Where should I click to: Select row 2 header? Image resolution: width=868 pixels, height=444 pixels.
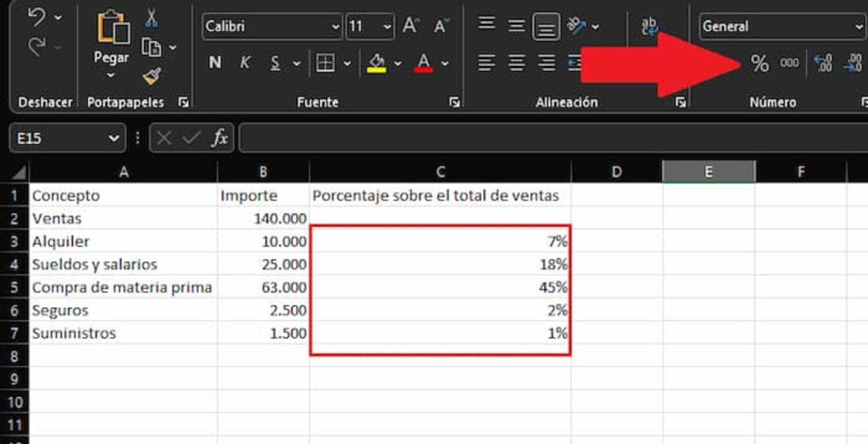click(15, 219)
